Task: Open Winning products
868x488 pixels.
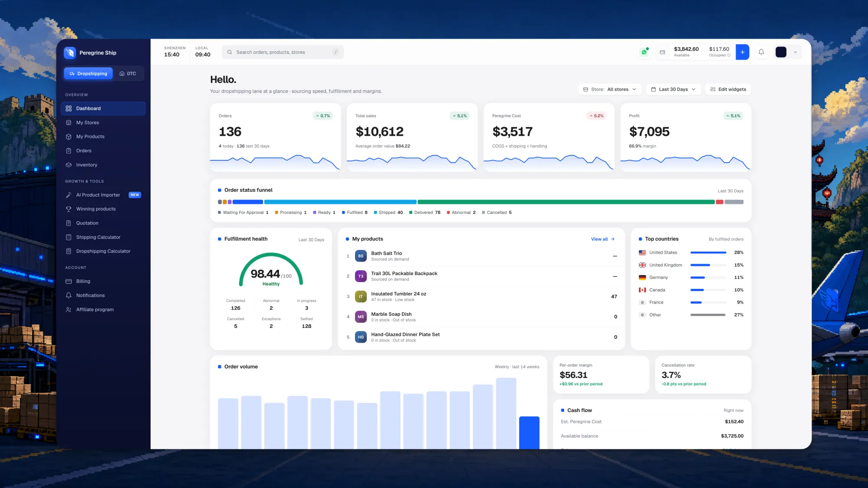Action: point(103,209)
